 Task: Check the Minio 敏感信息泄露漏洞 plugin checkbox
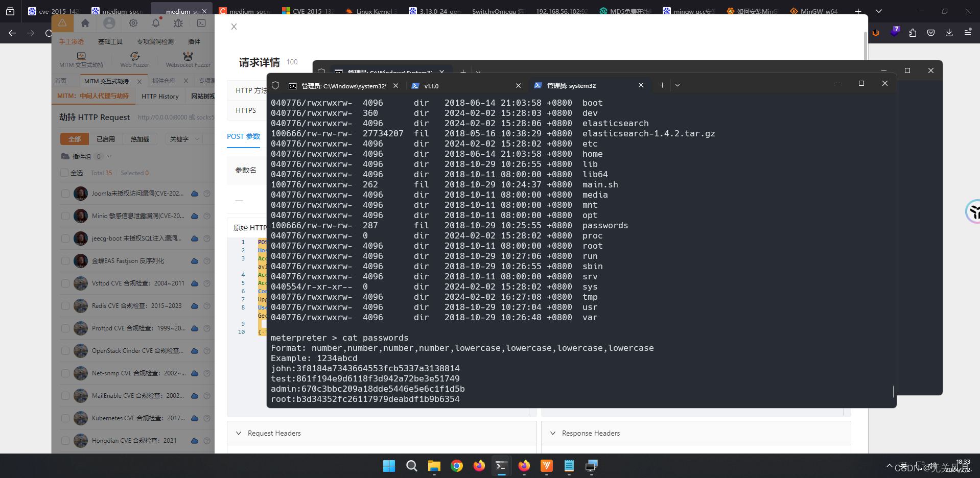point(65,216)
